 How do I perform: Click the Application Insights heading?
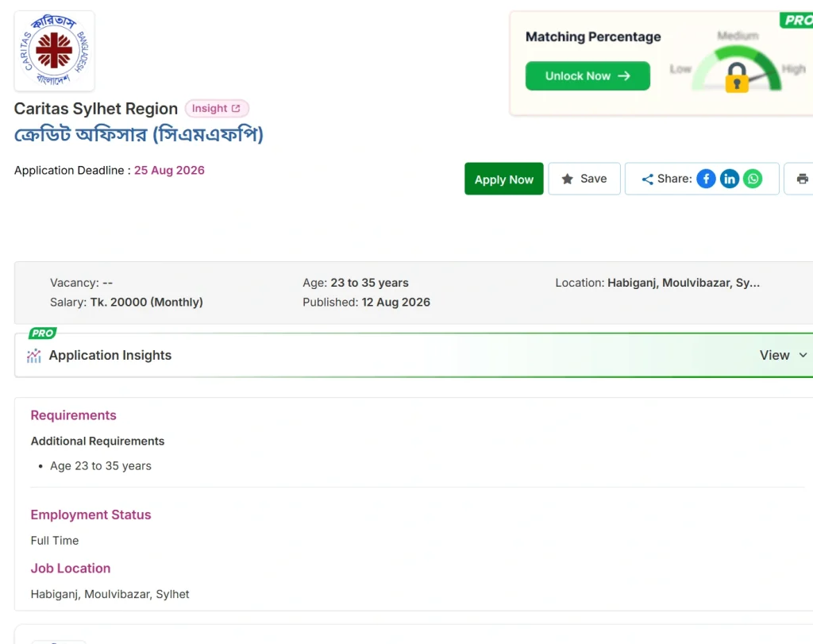tap(110, 355)
